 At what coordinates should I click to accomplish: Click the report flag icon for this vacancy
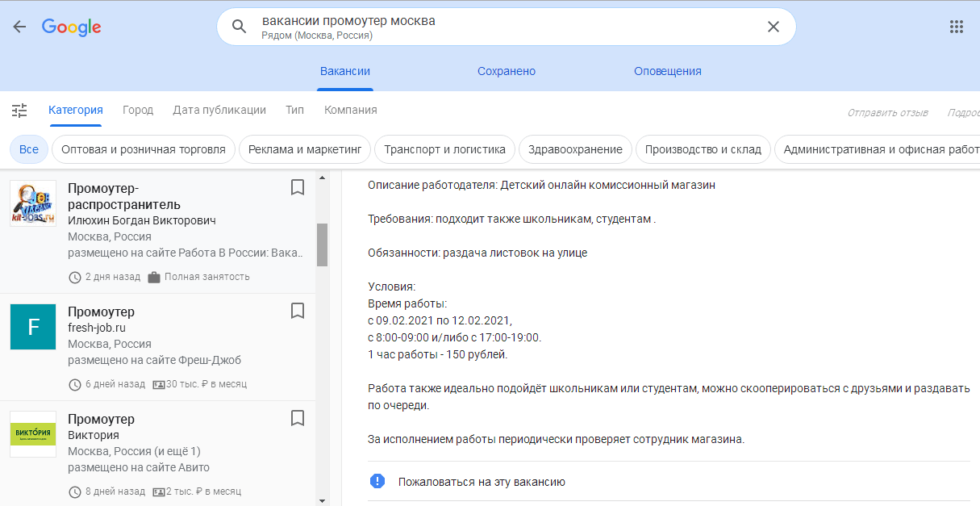pos(377,481)
